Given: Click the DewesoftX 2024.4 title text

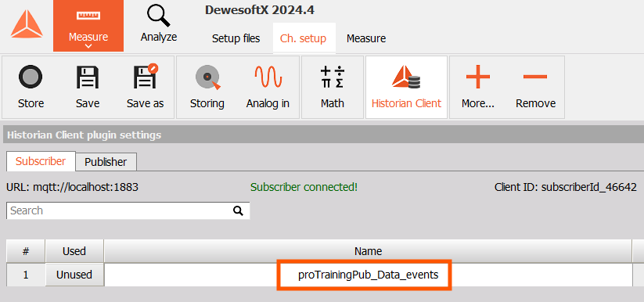Looking at the screenshot, I should click(260, 10).
